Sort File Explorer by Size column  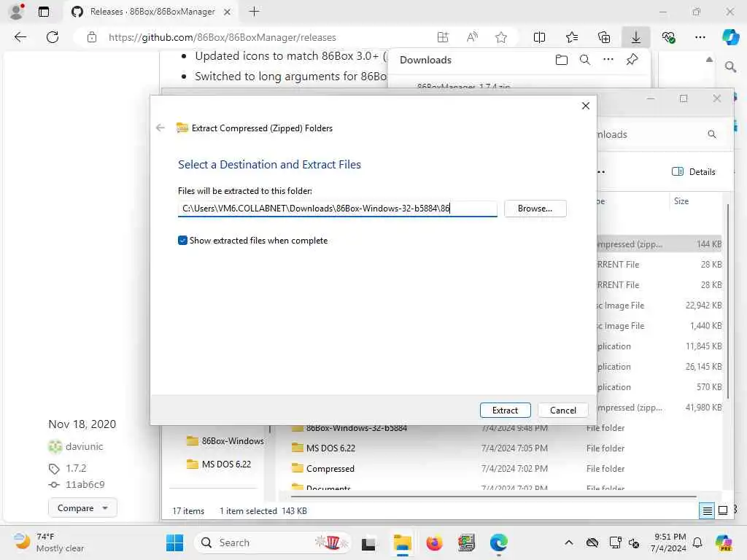(x=681, y=201)
